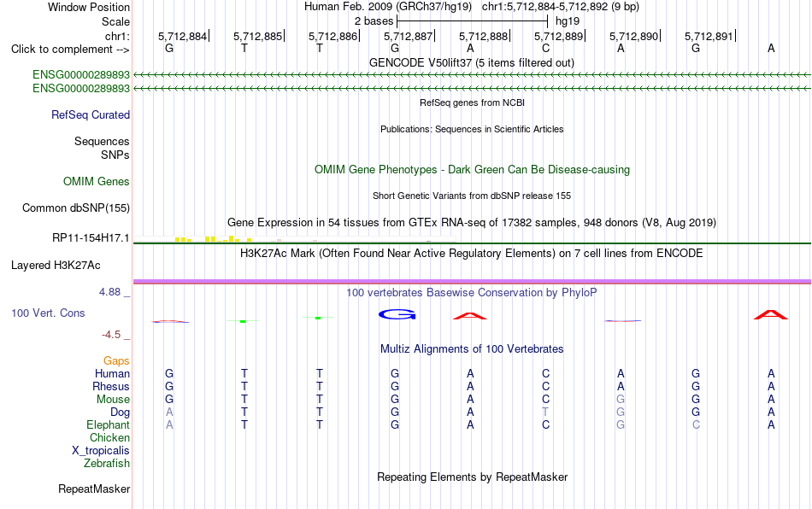
Task: Open 'Short Genetic Variants from dbSNP release 155'
Action: [x=472, y=196]
